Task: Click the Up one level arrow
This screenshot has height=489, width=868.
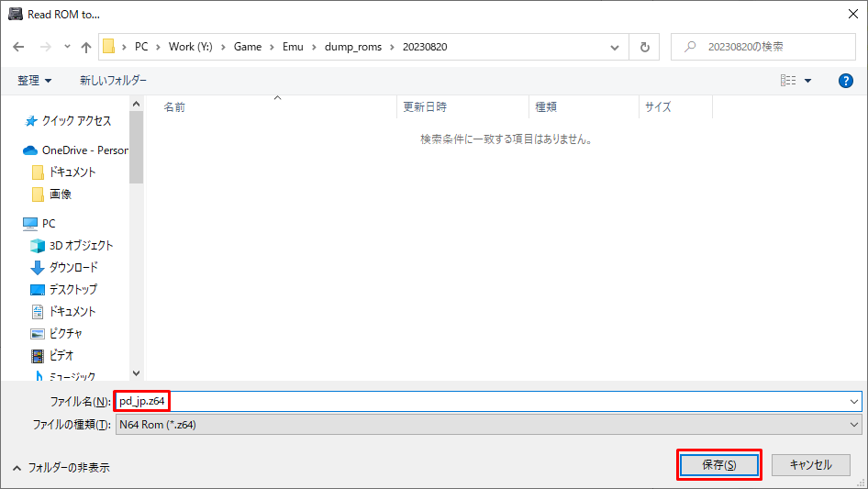Action: pyautogui.click(x=86, y=47)
